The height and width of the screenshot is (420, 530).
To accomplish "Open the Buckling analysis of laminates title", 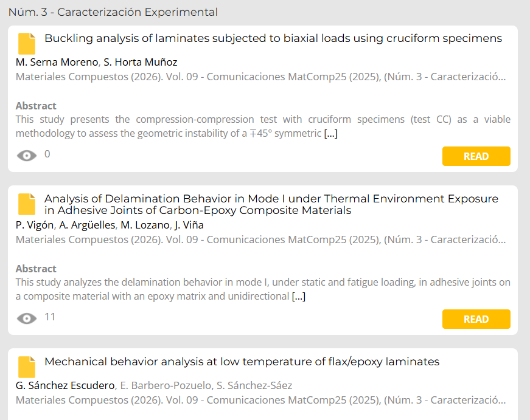I will click(x=273, y=39).
